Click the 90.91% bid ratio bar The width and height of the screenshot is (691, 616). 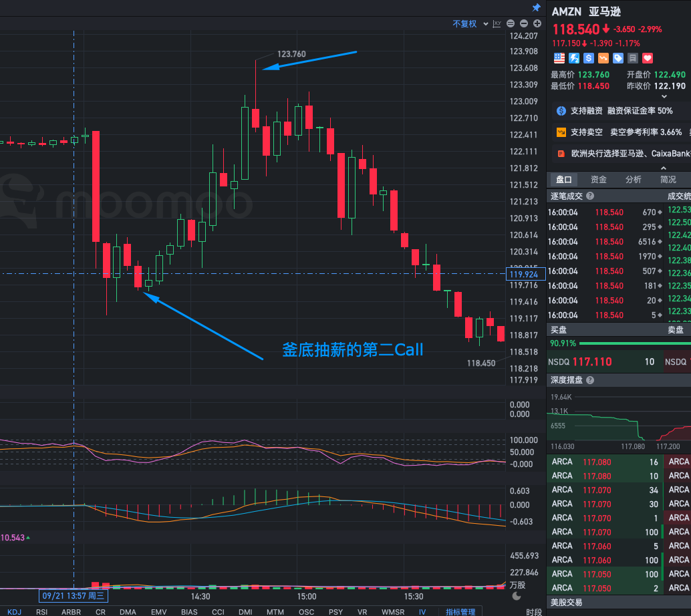pyautogui.click(x=619, y=343)
